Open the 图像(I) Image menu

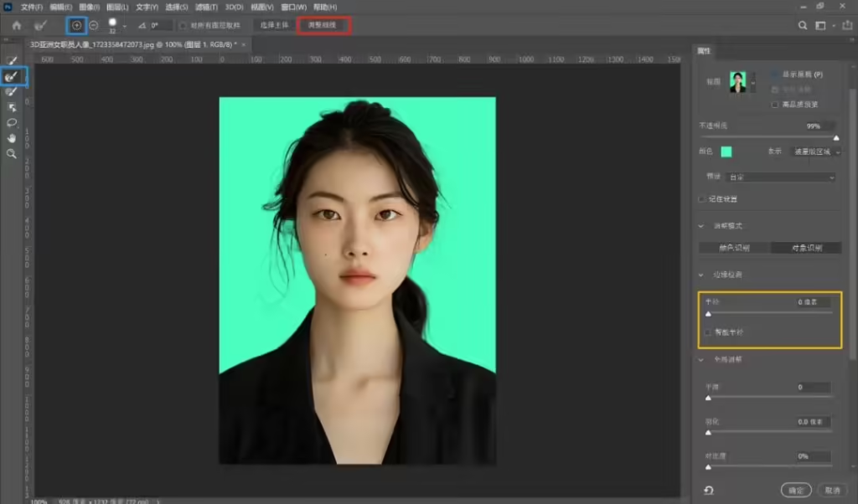89,7
